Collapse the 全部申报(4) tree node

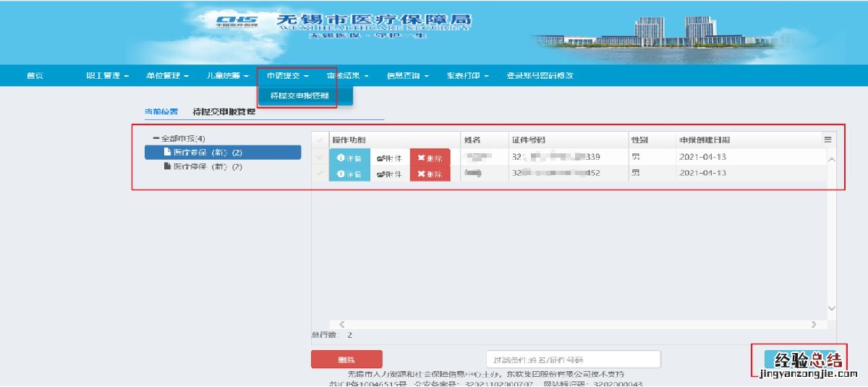[156, 138]
